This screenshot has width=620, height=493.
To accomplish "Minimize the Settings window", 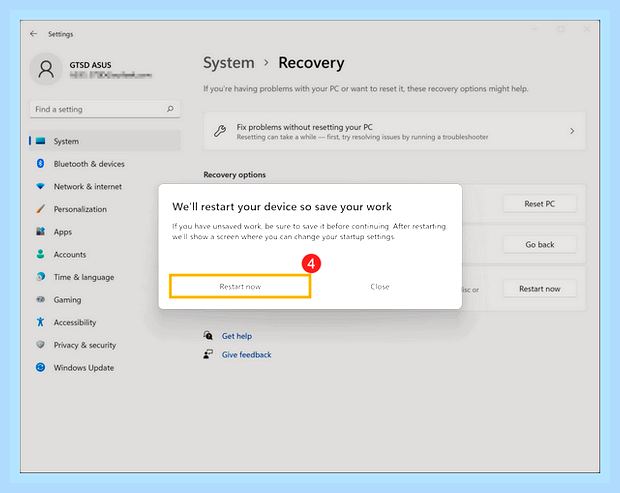I will pos(535,29).
